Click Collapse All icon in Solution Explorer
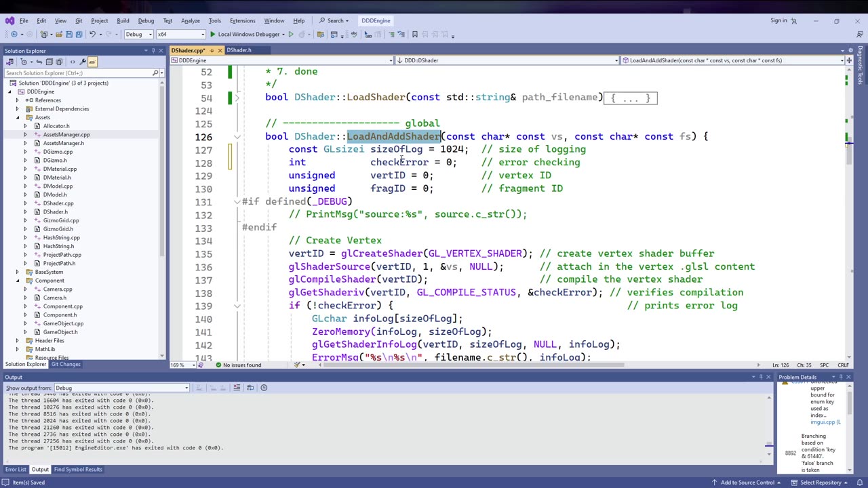868x488 pixels. 50,62
